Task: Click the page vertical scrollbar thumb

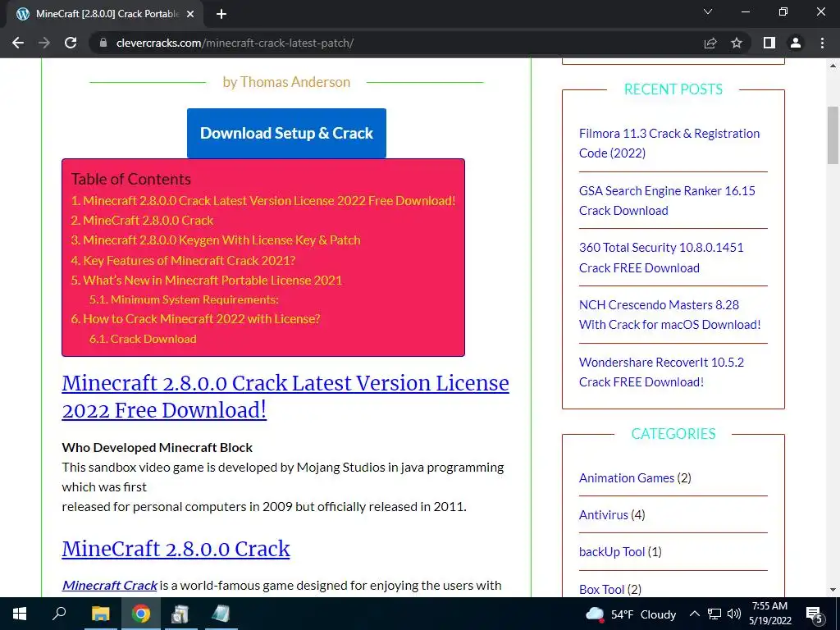Action: 833,135
